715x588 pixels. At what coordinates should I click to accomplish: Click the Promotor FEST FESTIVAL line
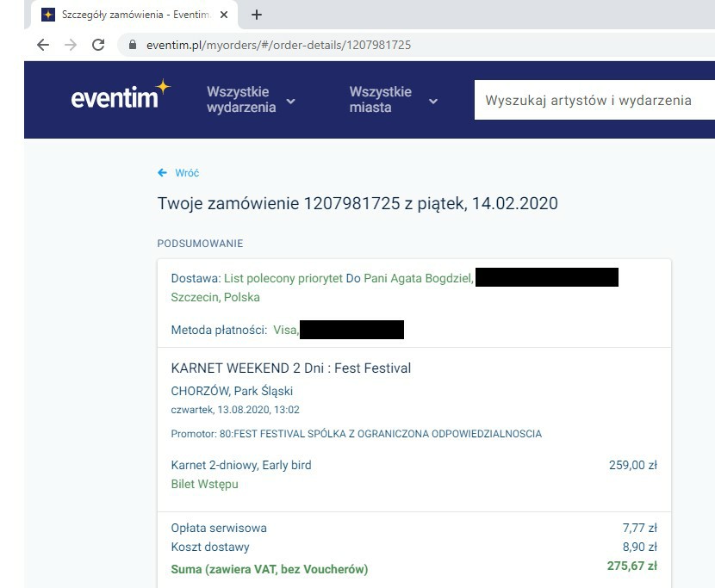tap(356, 434)
